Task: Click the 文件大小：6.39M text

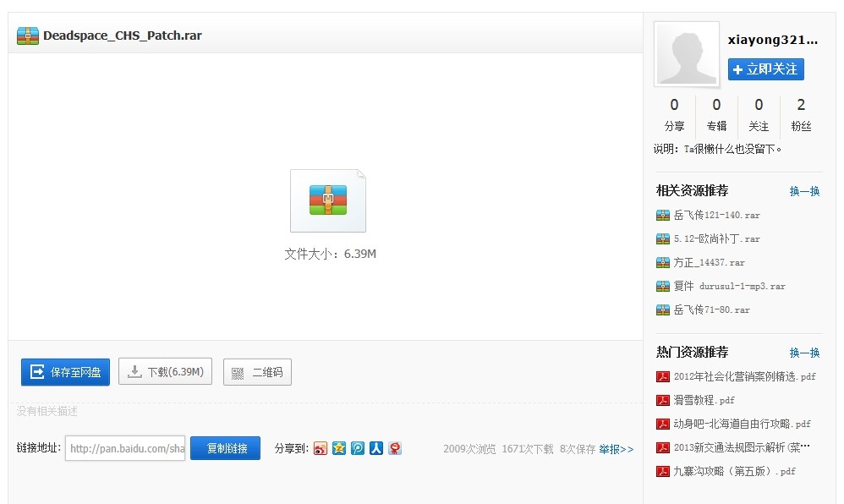Action: pyautogui.click(x=330, y=254)
